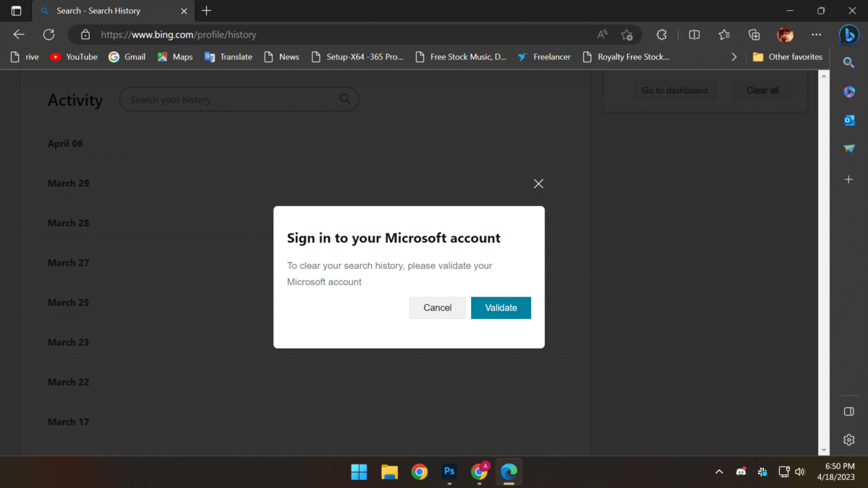Click the March 28 date heading
The width and height of the screenshot is (868, 488).
pyautogui.click(x=68, y=223)
